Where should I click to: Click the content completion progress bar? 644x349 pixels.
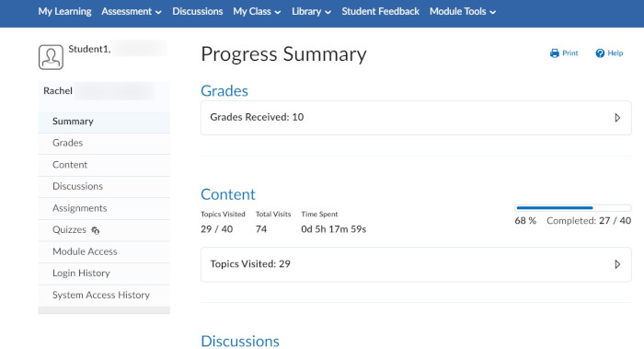(x=573, y=208)
